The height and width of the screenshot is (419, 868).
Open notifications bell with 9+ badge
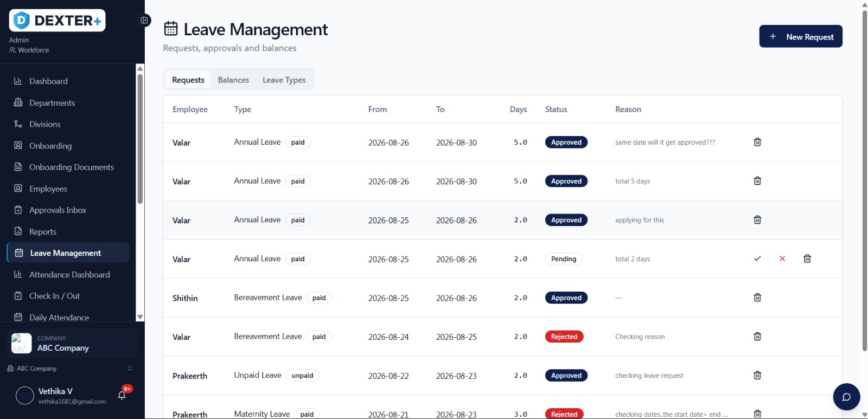(x=122, y=395)
